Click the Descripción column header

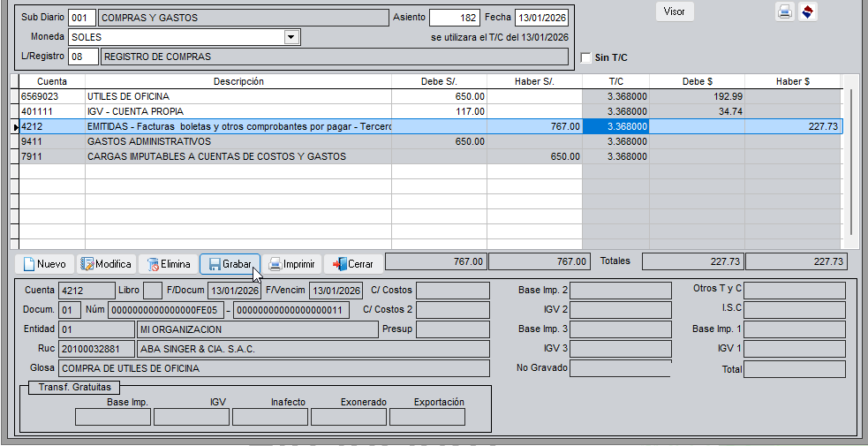coord(238,81)
